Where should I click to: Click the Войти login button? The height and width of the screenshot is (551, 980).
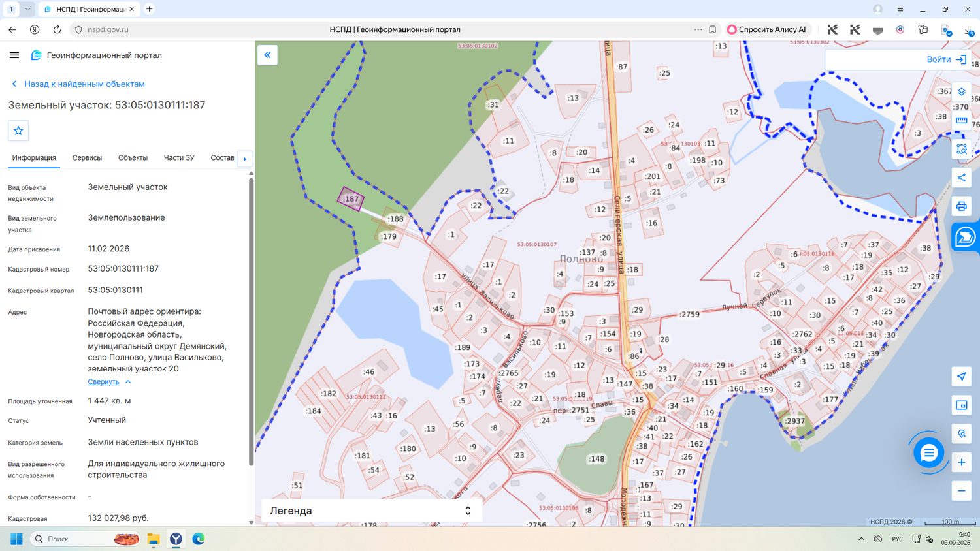point(946,59)
